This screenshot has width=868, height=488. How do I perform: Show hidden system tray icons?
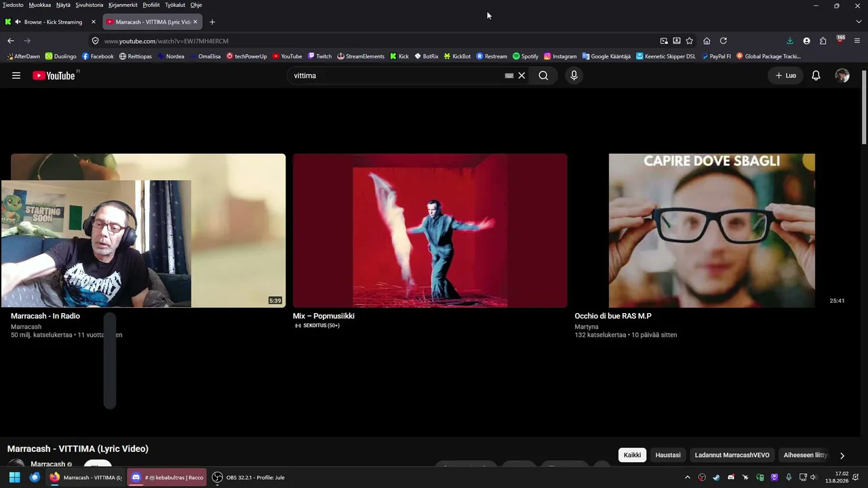(x=687, y=477)
